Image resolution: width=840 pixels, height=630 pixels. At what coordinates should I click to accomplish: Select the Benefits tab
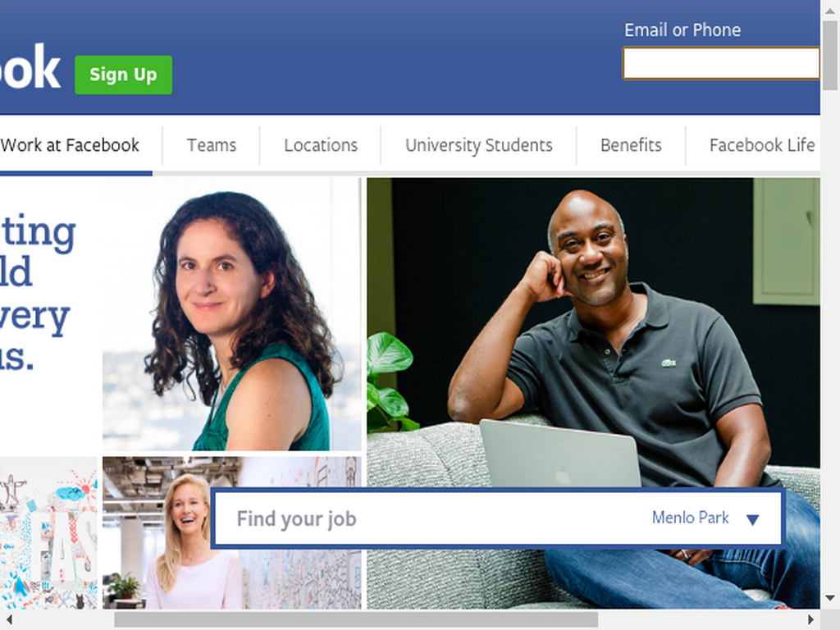click(631, 145)
